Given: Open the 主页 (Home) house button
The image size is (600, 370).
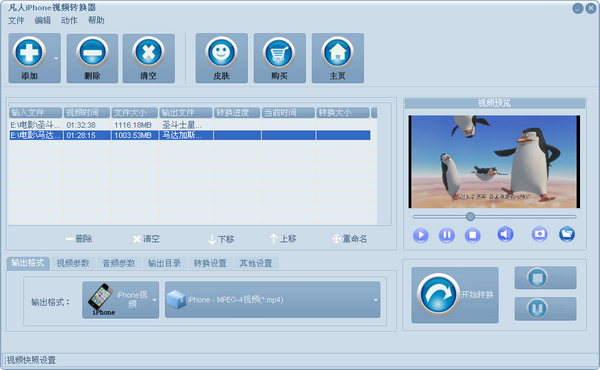Looking at the screenshot, I should click(338, 58).
